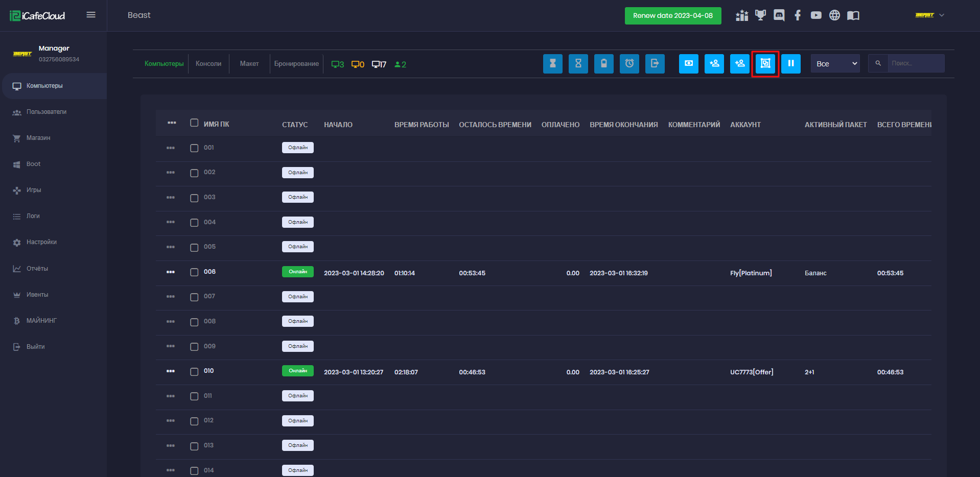980x477 pixels.
Task: Tick the checkbox for PC 010
Action: (x=194, y=372)
